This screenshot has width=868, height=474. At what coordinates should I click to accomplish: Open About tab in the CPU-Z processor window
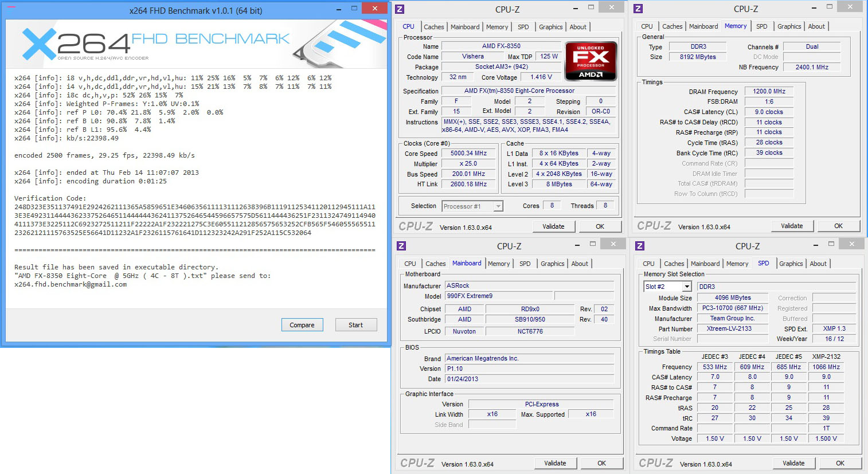(578, 27)
